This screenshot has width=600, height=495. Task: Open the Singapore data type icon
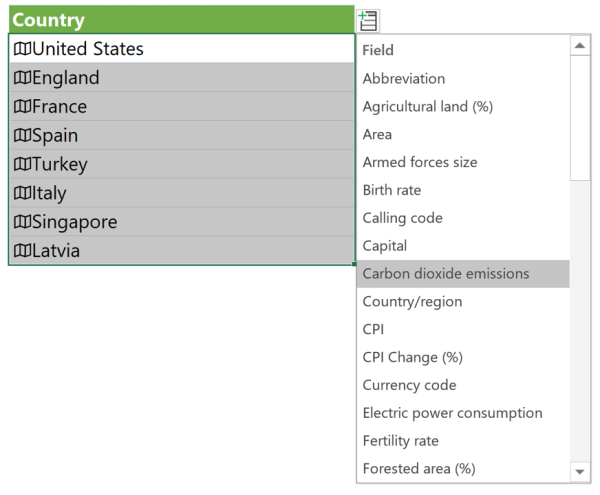click(x=22, y=223)
